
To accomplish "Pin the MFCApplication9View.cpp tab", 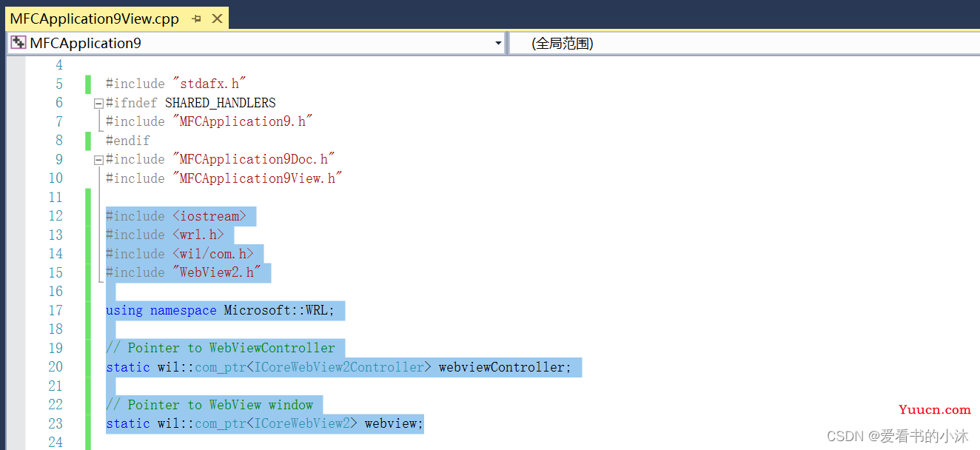I will [x=196, y=19].
